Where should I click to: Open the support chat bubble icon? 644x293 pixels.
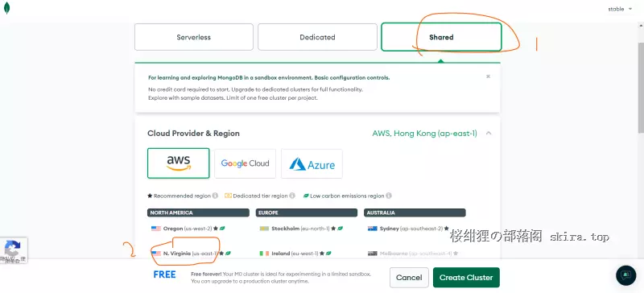[626, 275]
